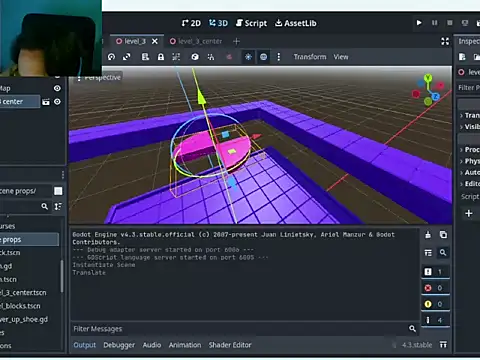Select the file ending 'el_blocks.tscn'
This screenshot has height=360, width=480.
click(x=20, y=306)
